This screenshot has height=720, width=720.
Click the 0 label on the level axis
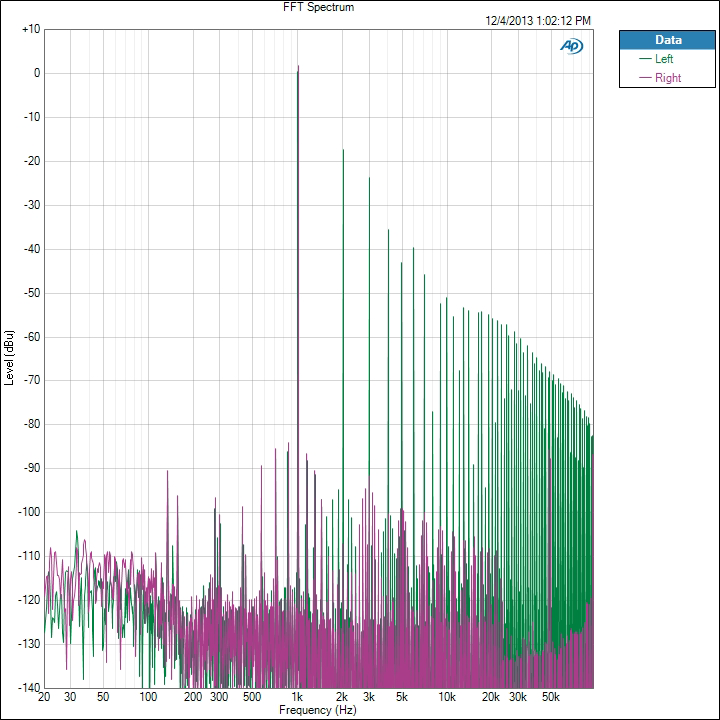[36, 73]
